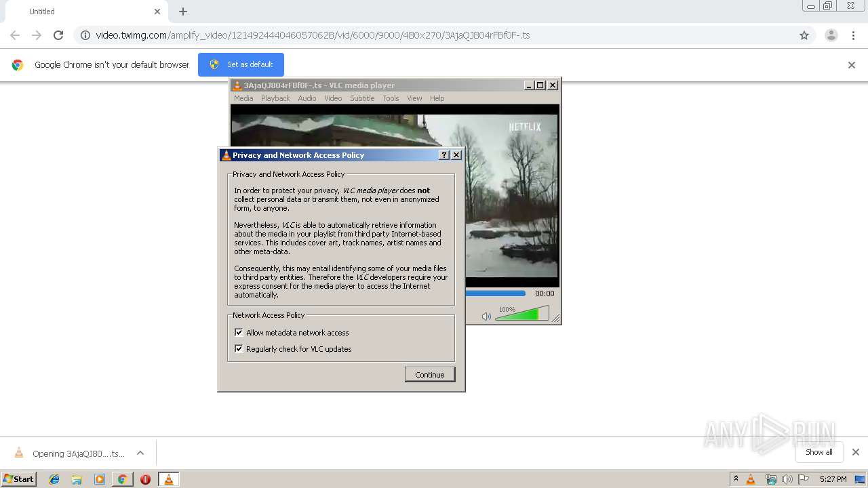Click the network tray icon
Image resolution: width=868 pixels, height=488 pixels.
click(770, 479)
